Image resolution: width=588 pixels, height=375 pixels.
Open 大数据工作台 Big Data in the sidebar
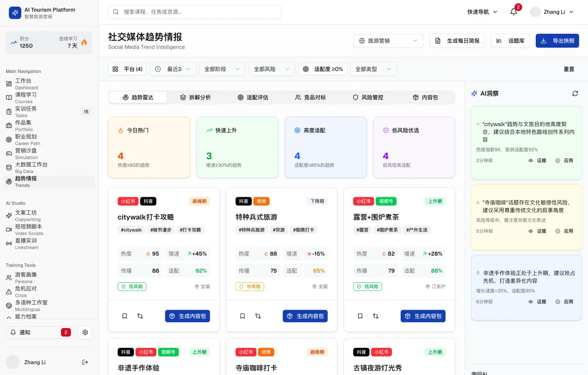(48, 167)
